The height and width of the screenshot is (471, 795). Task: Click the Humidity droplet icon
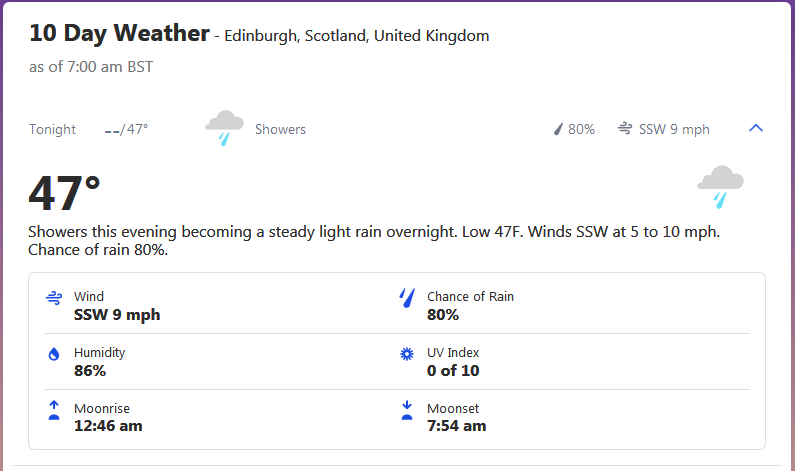pyautogui.click(x=54, y=354)
